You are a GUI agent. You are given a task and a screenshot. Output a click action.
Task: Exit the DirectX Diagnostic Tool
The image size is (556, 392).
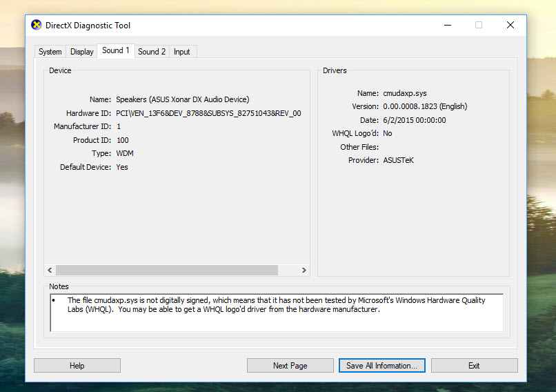(474, 365)
